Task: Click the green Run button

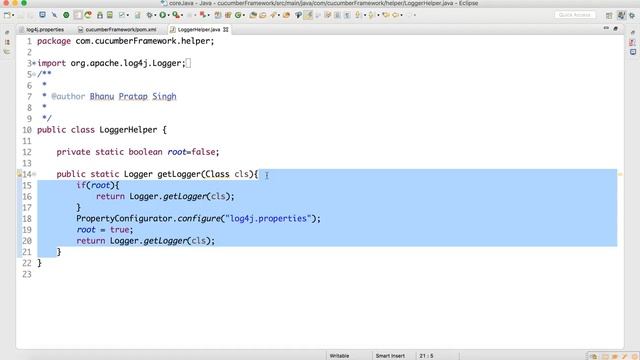Action: point(162,15)
